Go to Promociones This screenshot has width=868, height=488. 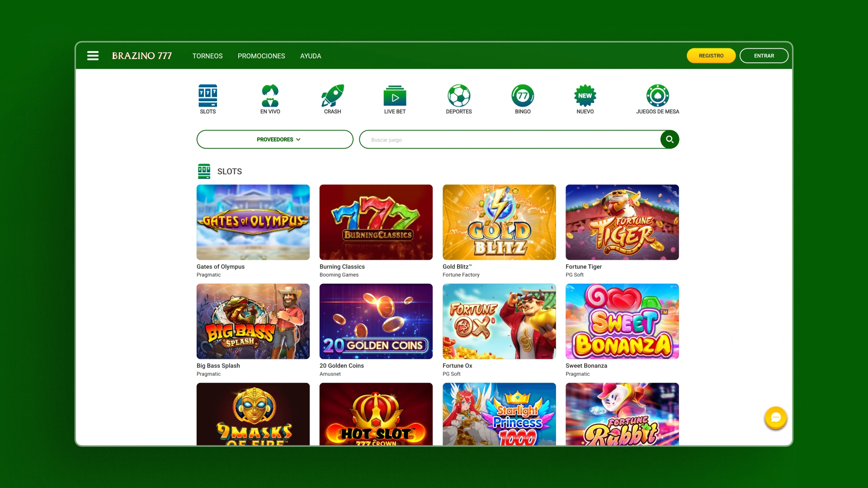(x=261, y=56)
